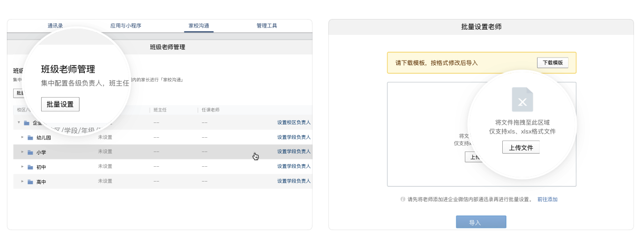Viewport: 644px width, 247px height.
Task: Expand the 初中 tree row
Action: [x=23, y=167]
